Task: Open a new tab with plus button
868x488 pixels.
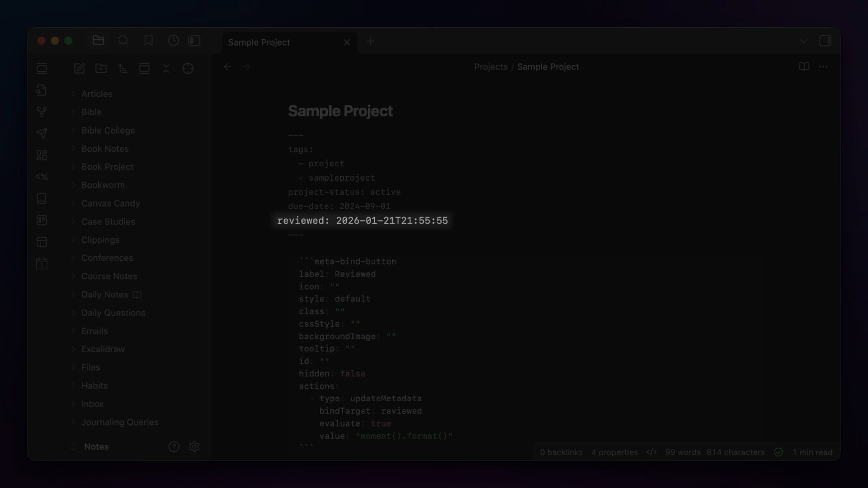Action: click(370, 41)
